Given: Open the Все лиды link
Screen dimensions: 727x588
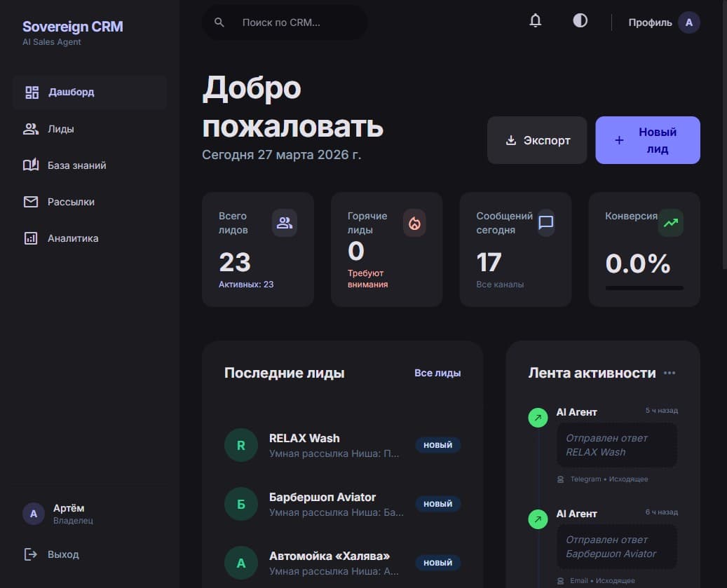Looking at the screenshot, I should point(437,373).
